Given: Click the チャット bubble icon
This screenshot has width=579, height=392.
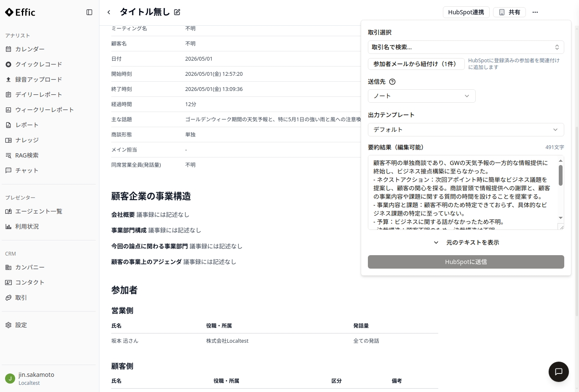Looking at the screenshot, I should coord(8,171).
